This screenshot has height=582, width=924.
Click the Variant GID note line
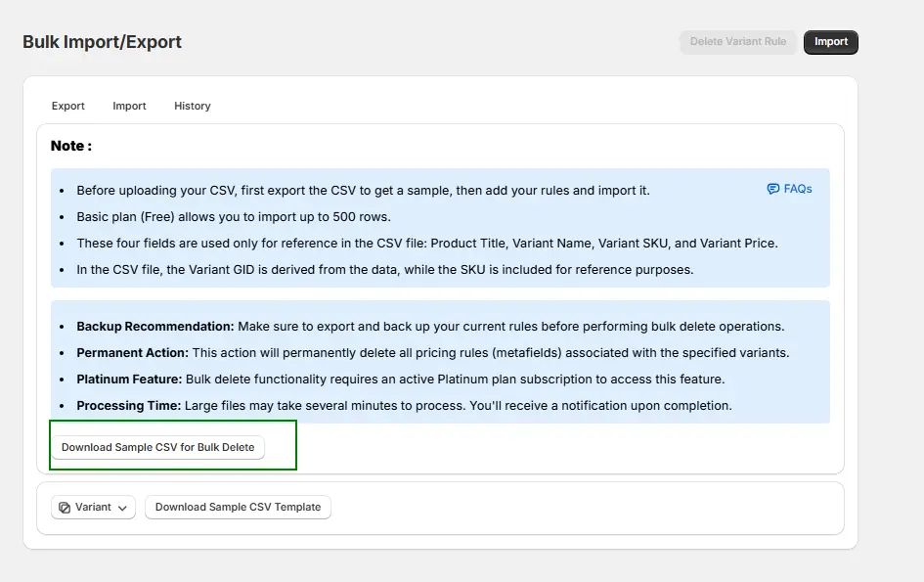(384, 269)
